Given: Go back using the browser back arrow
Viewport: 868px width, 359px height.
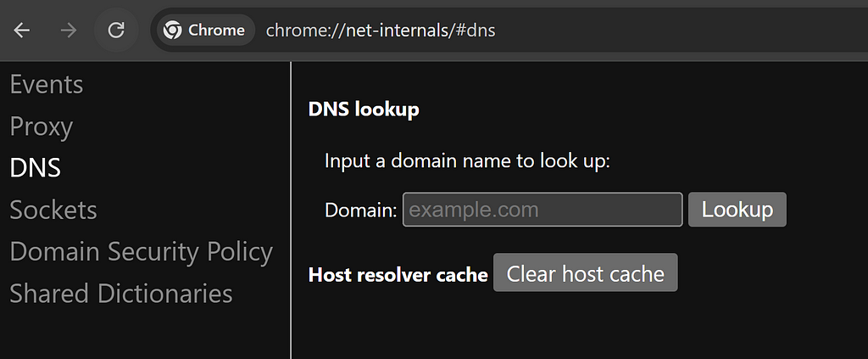Looking at the screenshot, I should [x=22, y=30].
